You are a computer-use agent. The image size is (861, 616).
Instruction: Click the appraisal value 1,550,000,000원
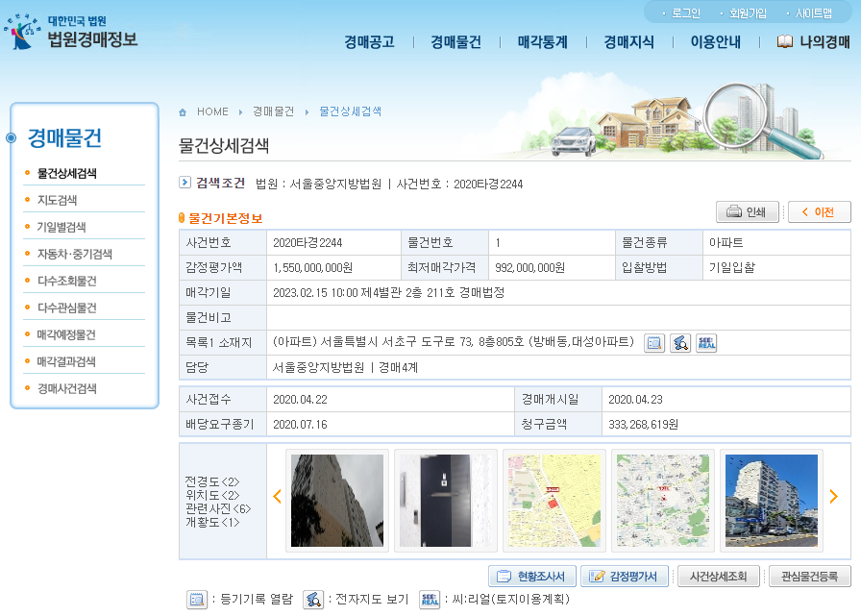pyautogui.click(x=313, y=268)
